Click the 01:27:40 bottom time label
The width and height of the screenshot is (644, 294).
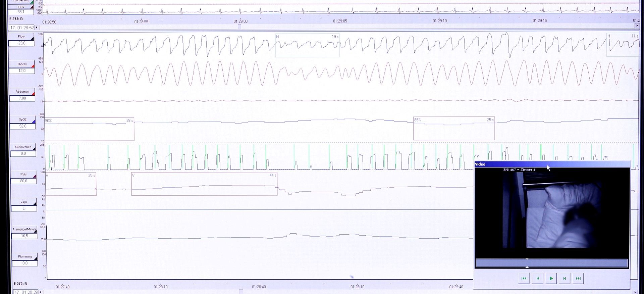pyautogui.click(x=63, y=287)
